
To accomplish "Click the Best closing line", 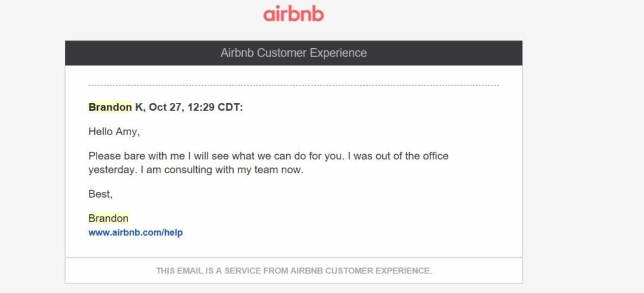I will [x=101, y=194].
